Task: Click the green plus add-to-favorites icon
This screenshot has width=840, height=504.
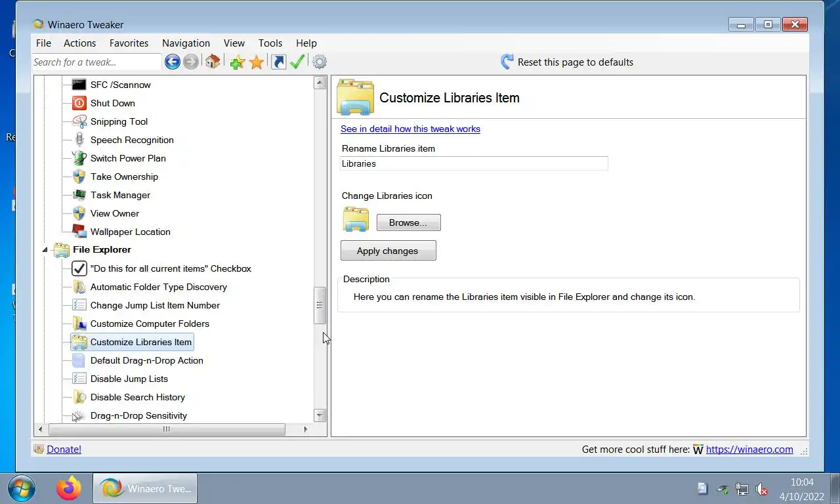Action: (x=238, y=62)
